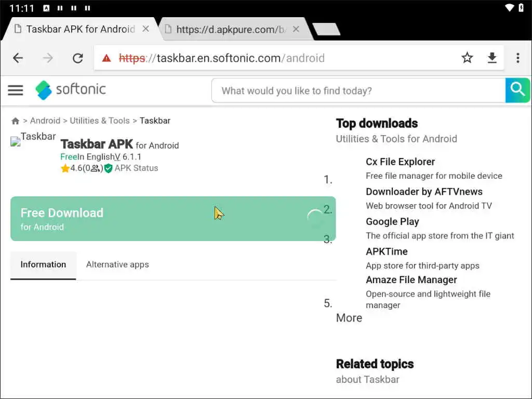Reload the page with the refresh icon

(x=78, y=58)
